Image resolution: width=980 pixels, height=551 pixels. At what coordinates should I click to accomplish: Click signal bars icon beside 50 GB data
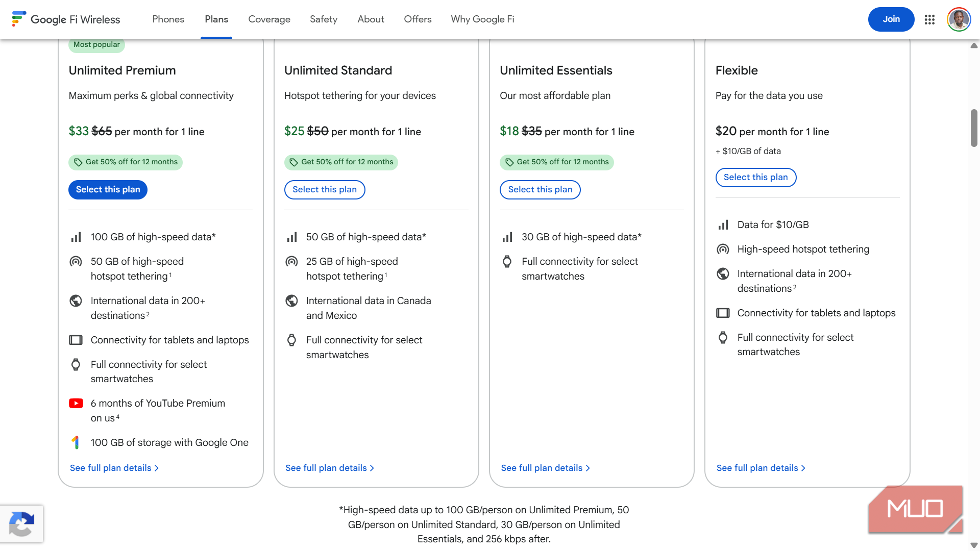[291, 237]
